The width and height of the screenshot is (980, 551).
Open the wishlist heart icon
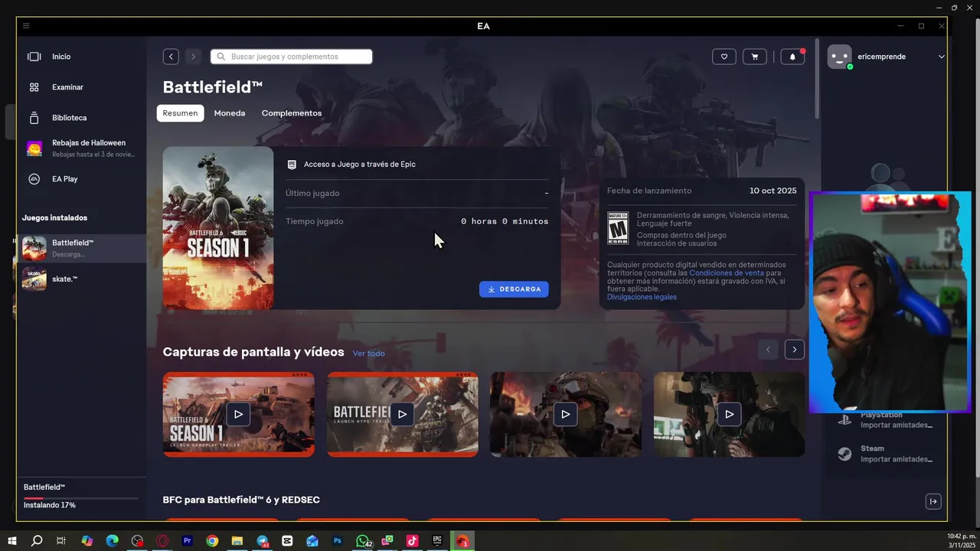724,57
